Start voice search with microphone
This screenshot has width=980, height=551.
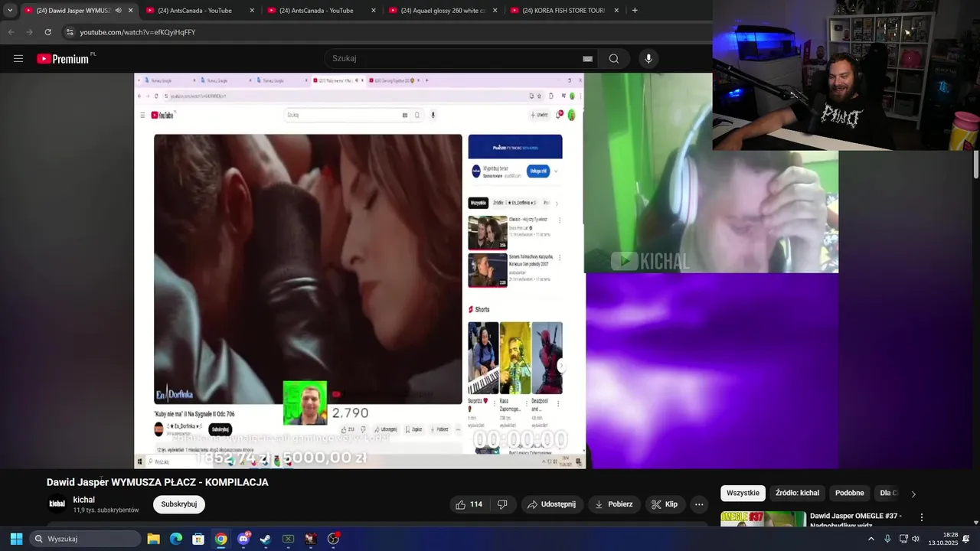[x=648, y=59]
